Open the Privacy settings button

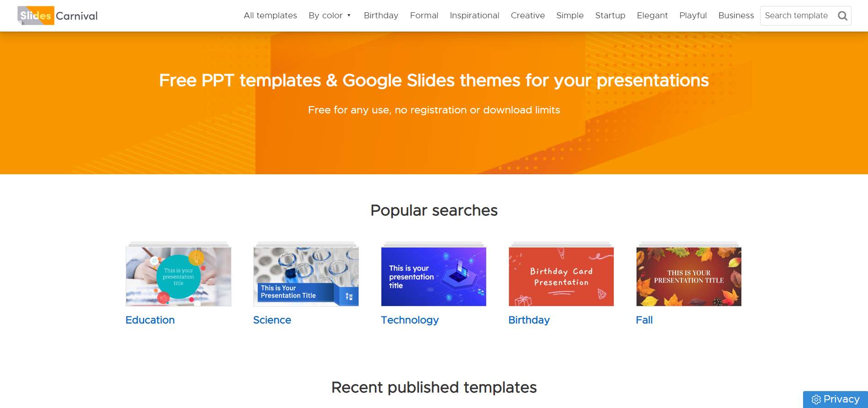tap(836, 399)
